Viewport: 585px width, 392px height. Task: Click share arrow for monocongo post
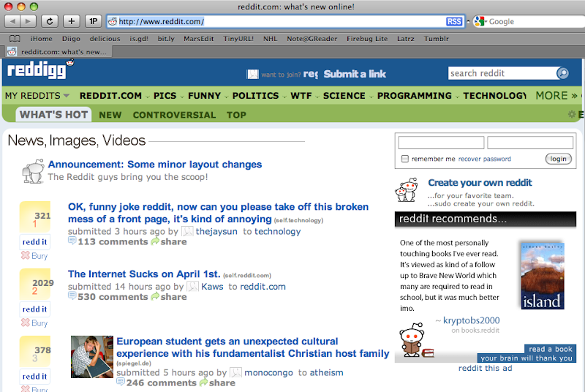[203, 382]
